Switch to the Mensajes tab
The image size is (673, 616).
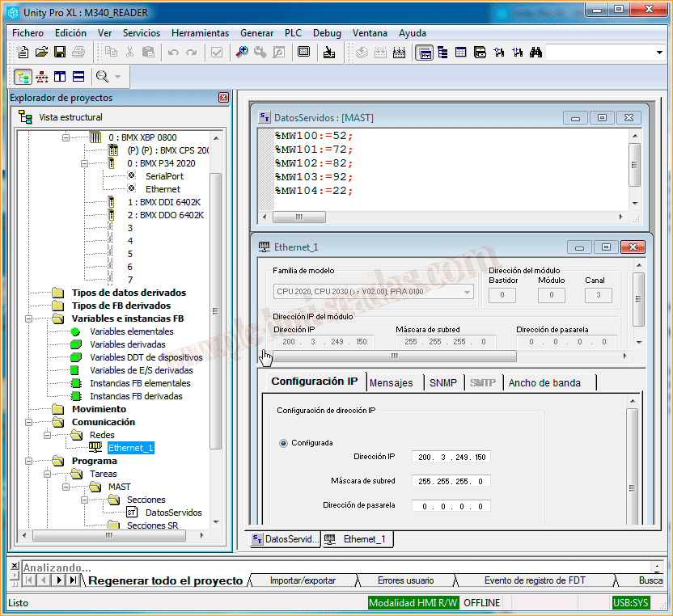[391, 382]
